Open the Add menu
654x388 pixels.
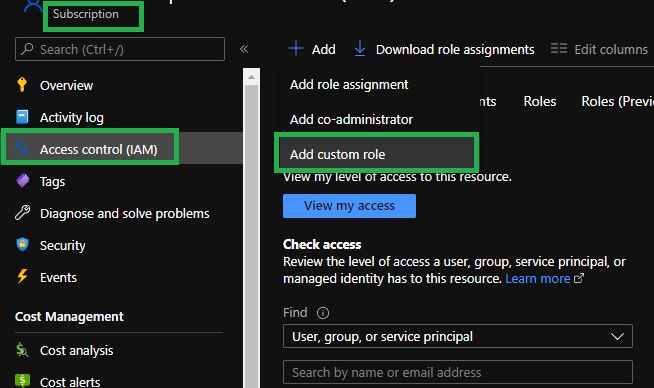312,49
